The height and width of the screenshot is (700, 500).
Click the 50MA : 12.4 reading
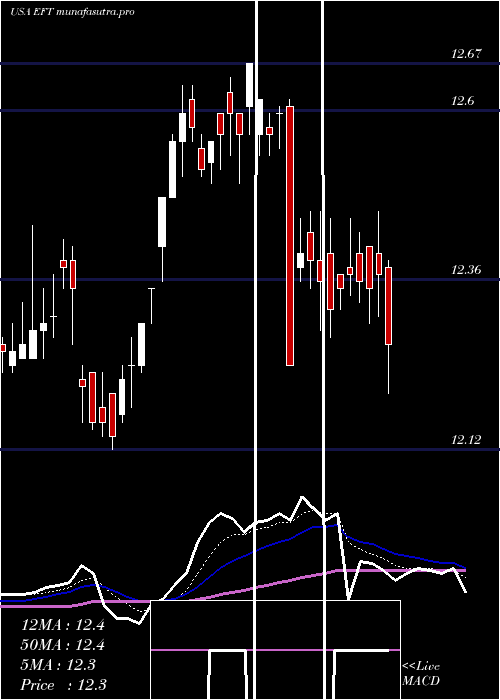[x=62, y=645]
